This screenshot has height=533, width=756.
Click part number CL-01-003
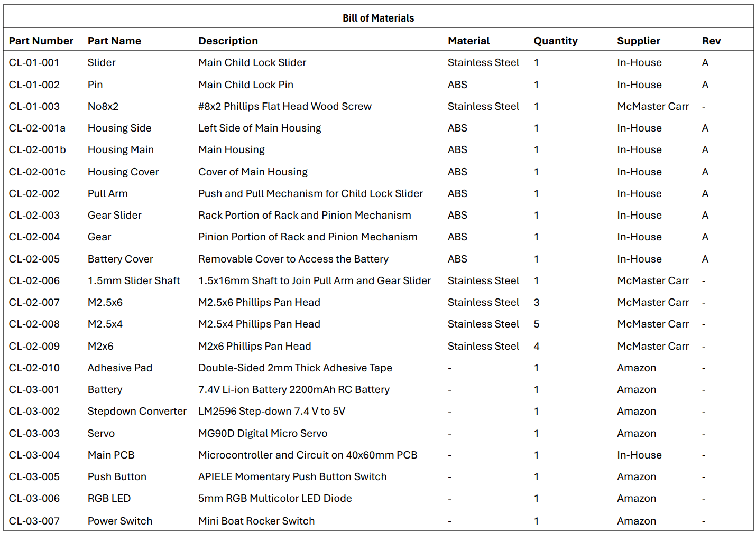34,106
